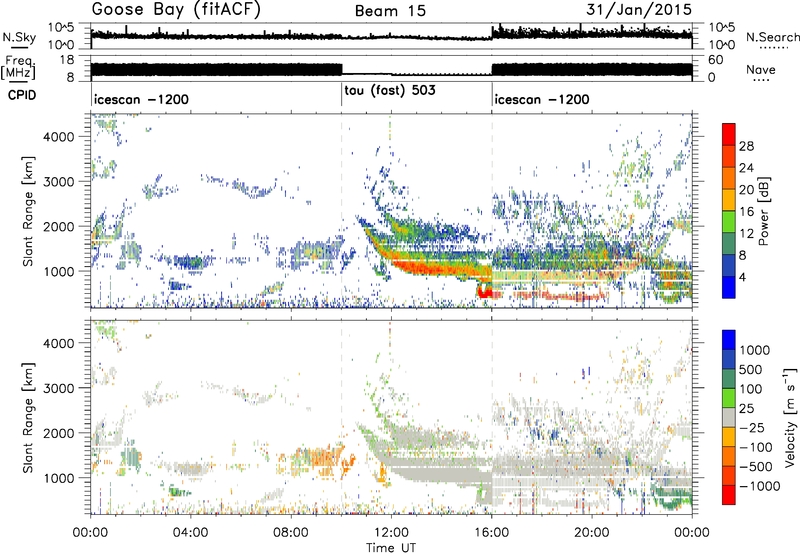The image size is (800, 554).
Task: Click the 'Nave' legend label
Action: (x=761, y=69)
